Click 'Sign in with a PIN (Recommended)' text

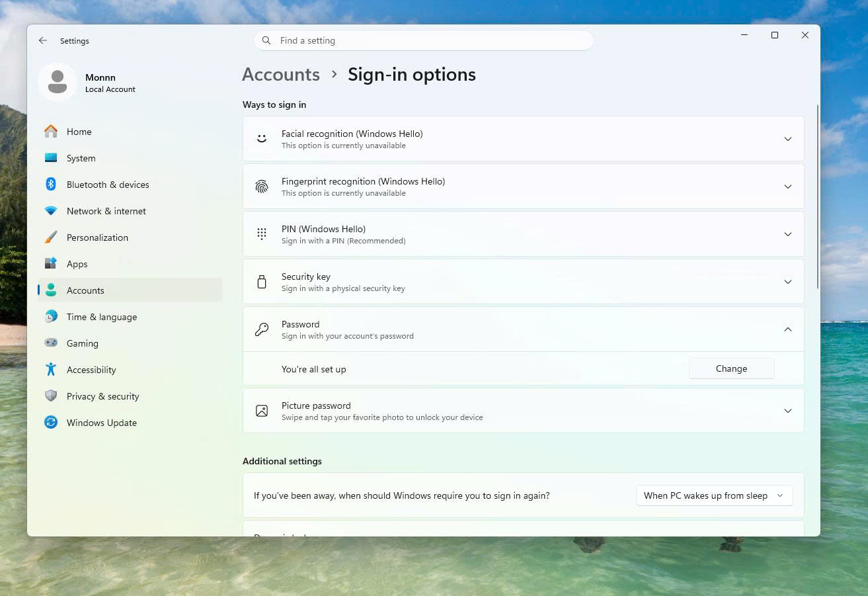344,241
